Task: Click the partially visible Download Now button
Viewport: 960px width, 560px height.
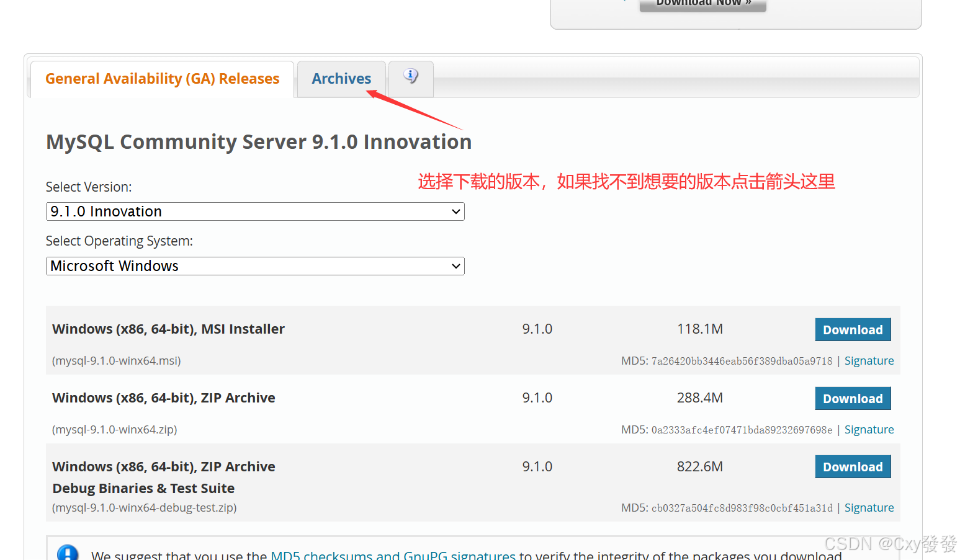Action: [703, 5]
